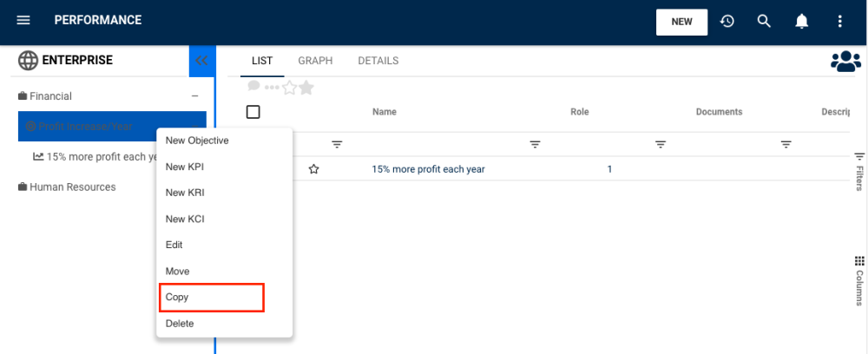868x354 pixels.
Task: Open the vertical three-dot menu
Action: coord(839,21)
